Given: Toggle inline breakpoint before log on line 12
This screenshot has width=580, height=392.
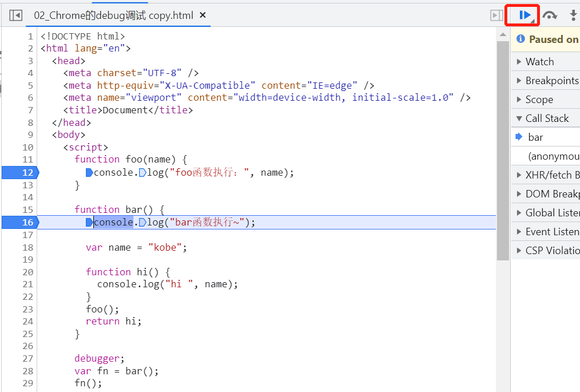Looking at the screenshot, I should 143,173.
